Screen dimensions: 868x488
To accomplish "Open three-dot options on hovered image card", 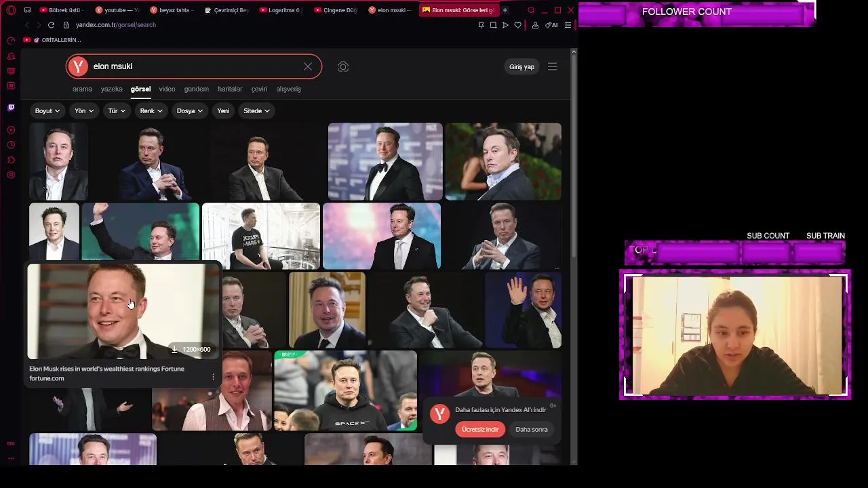I will [213, 377].
